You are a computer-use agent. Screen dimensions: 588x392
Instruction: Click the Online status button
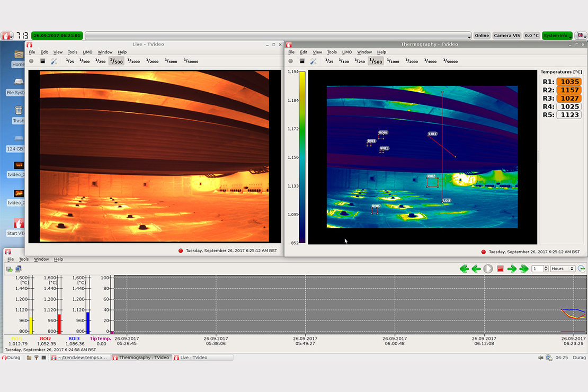click(x=482, y=35)
